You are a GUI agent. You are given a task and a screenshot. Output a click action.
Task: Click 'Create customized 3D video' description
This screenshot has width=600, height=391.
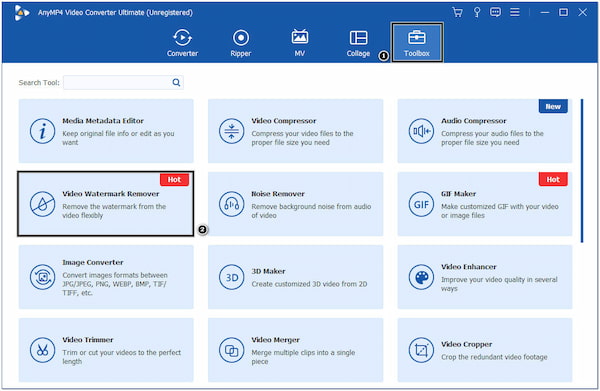point(309,284)
